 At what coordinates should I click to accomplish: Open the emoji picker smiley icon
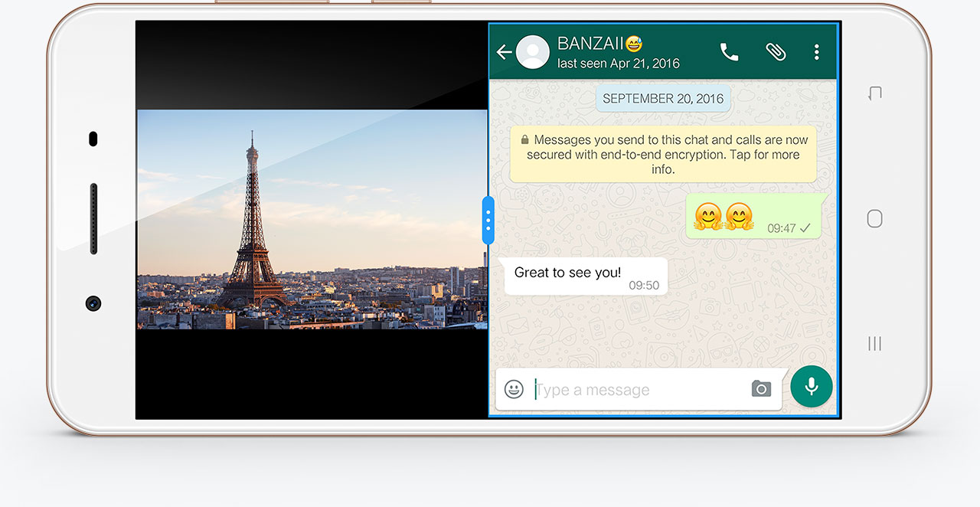[x=514, y=389]
